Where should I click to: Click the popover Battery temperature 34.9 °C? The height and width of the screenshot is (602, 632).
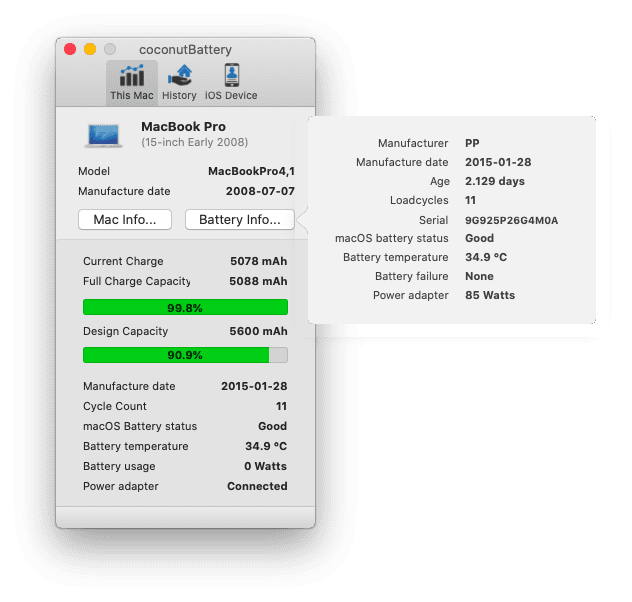point(486,257)
